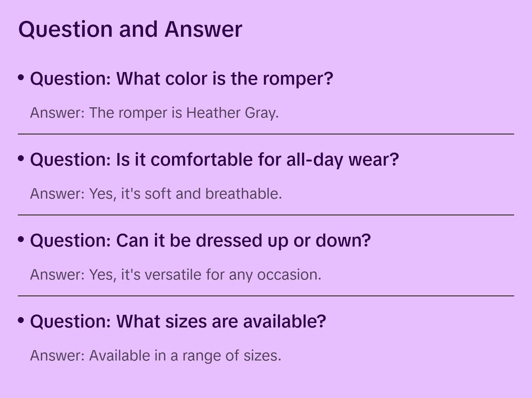Click the bullet before the sizes available question
This screenshot has width=532, height=398.
point(21,320)
